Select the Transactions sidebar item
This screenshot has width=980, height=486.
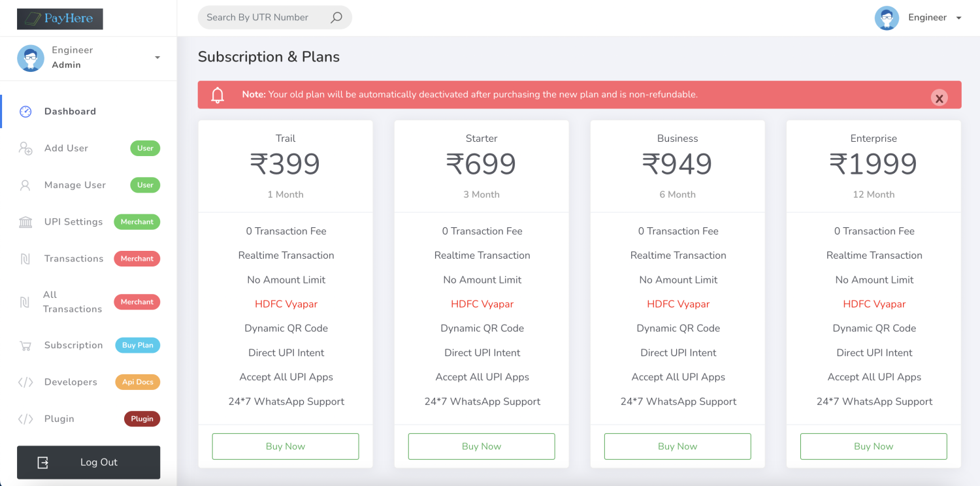(x=74, y=259)
